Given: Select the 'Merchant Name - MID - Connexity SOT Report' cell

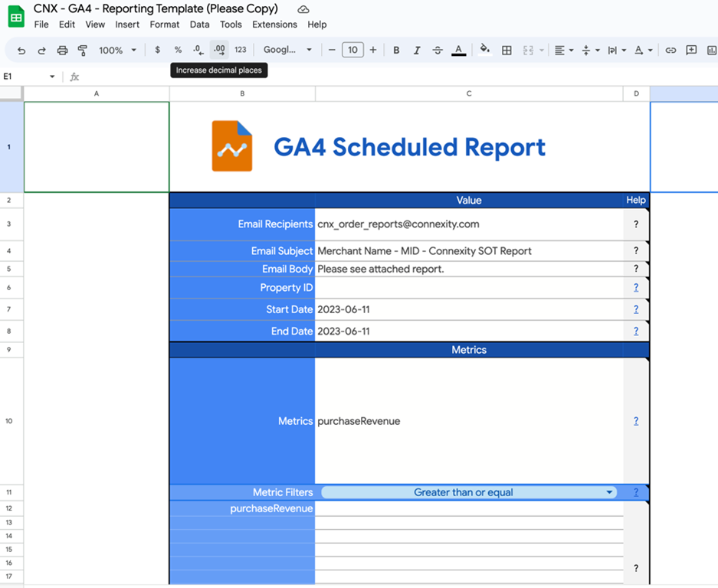Looking at the screenshot, I should pos(469,251).
